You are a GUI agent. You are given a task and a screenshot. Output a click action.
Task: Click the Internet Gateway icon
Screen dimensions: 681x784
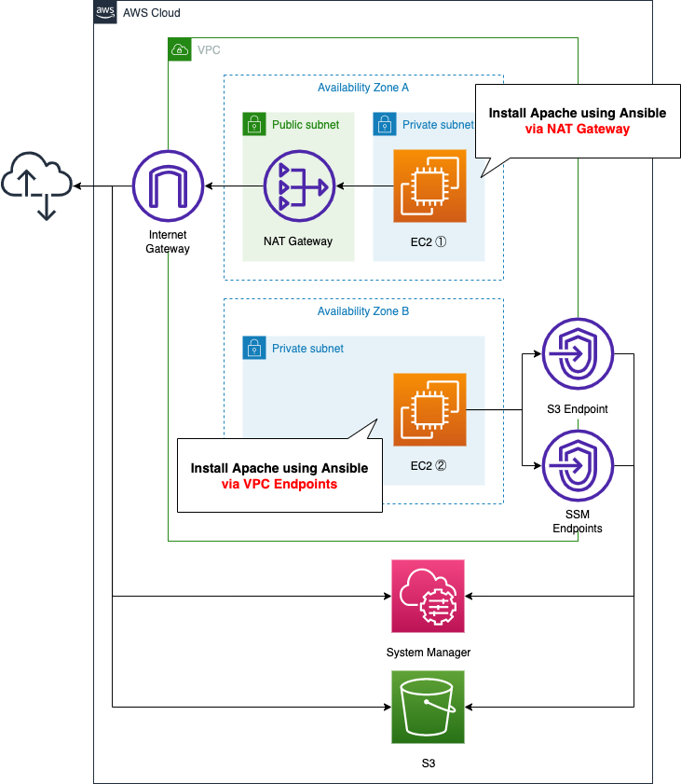[169, 186]
